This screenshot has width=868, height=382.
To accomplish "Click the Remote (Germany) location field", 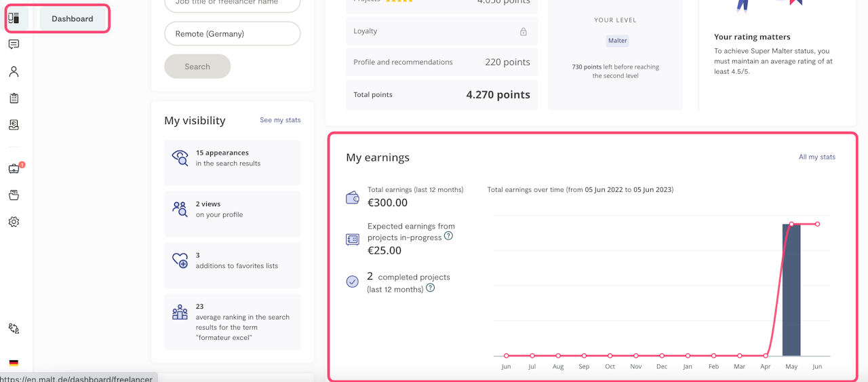I will [232, 34].
